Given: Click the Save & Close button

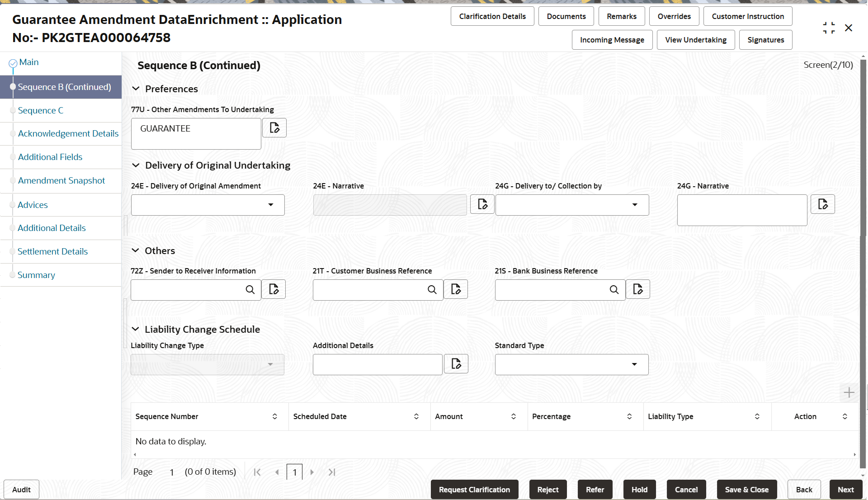Looking at the screenshot, I should click(746, 490).
